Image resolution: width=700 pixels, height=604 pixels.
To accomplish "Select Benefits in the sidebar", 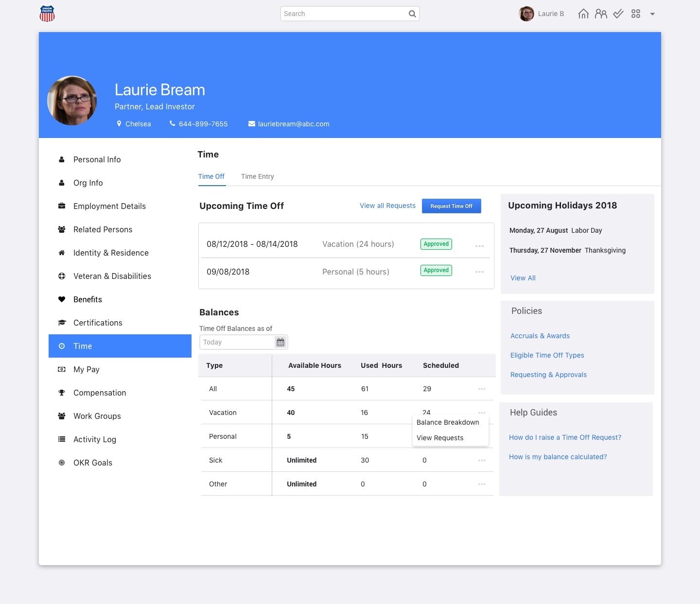I will click(120, 299).
